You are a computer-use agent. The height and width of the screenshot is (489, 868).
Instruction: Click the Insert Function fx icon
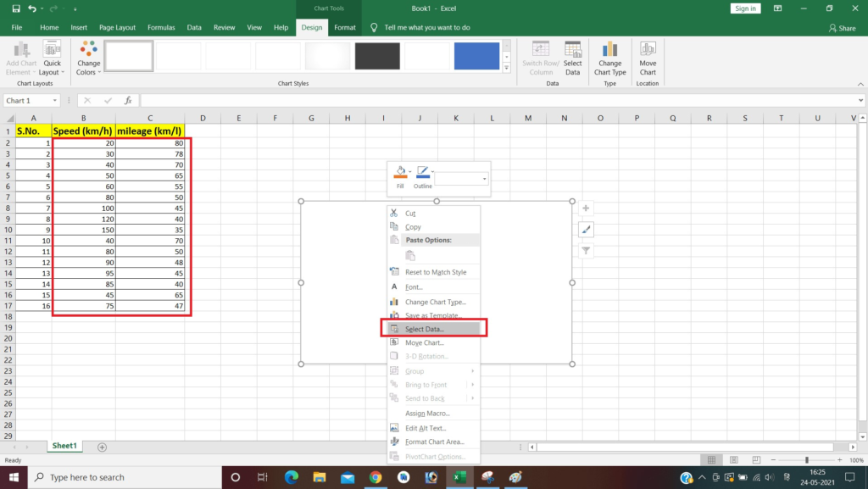128,101
